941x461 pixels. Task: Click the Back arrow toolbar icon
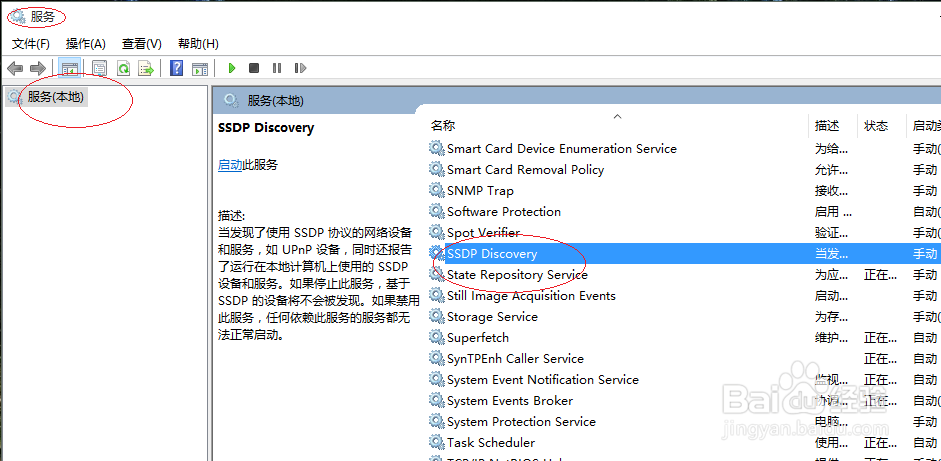(15, 68)
